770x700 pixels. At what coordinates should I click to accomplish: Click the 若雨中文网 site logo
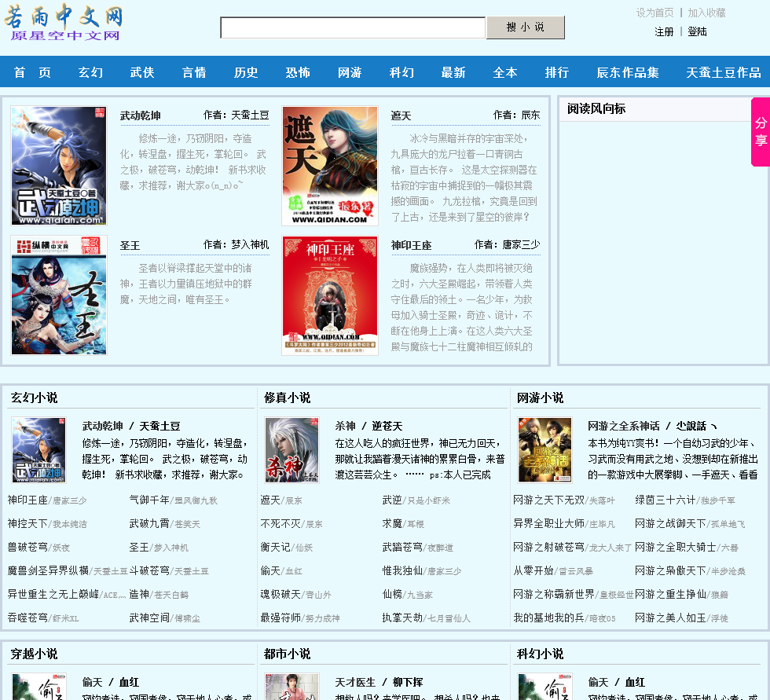pos(64,22)
